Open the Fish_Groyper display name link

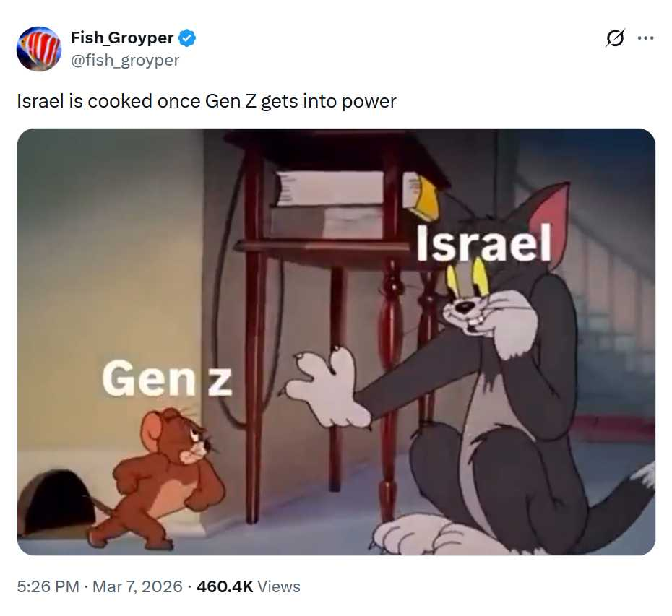pos(122,38)
